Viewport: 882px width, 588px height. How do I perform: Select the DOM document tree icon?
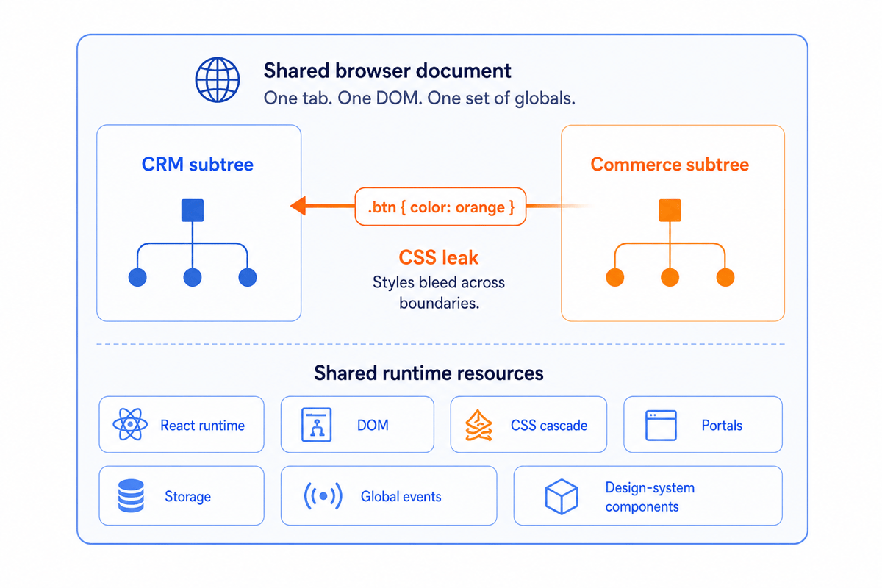point(318,425)
